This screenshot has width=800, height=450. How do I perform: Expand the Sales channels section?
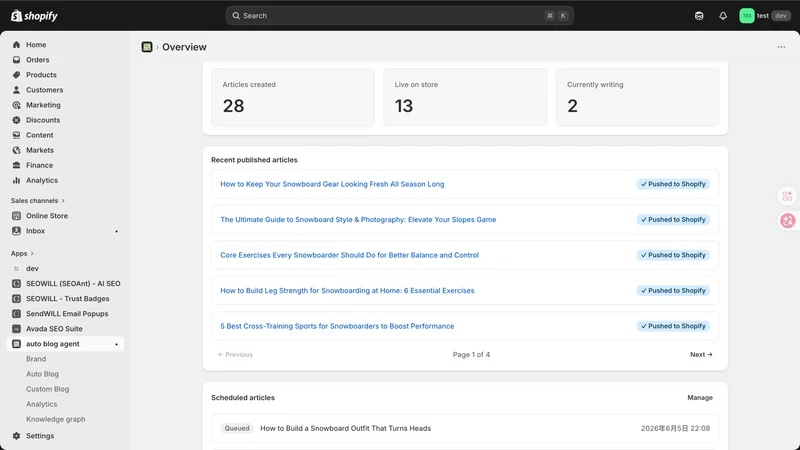(38, 201)
